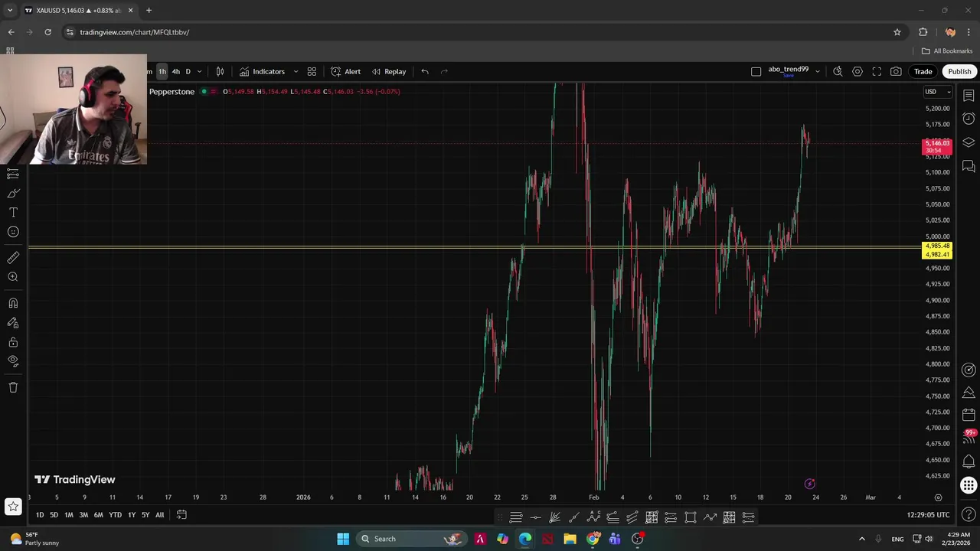Start bar Replay mode
Image resolution: width=980 pixels, height=551 pixels.
(x=389, y=71)
